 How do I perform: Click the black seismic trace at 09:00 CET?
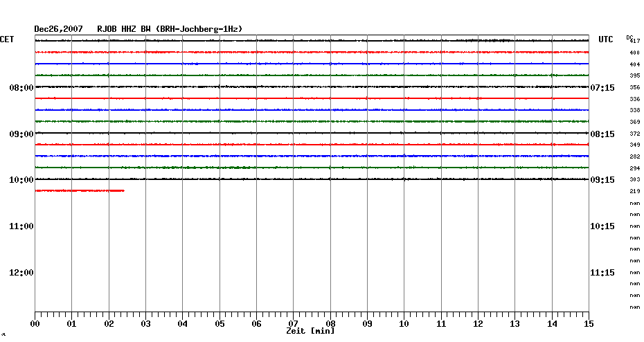tap(312, 133)
